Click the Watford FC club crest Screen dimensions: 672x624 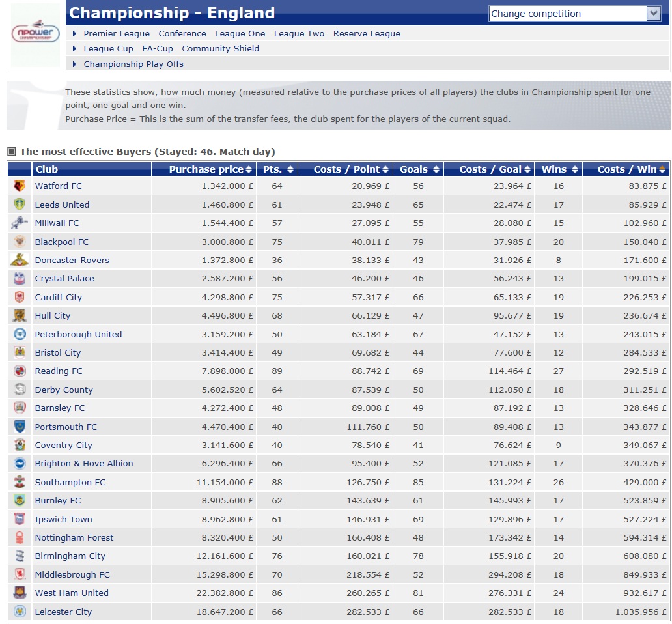pos(20,186)
